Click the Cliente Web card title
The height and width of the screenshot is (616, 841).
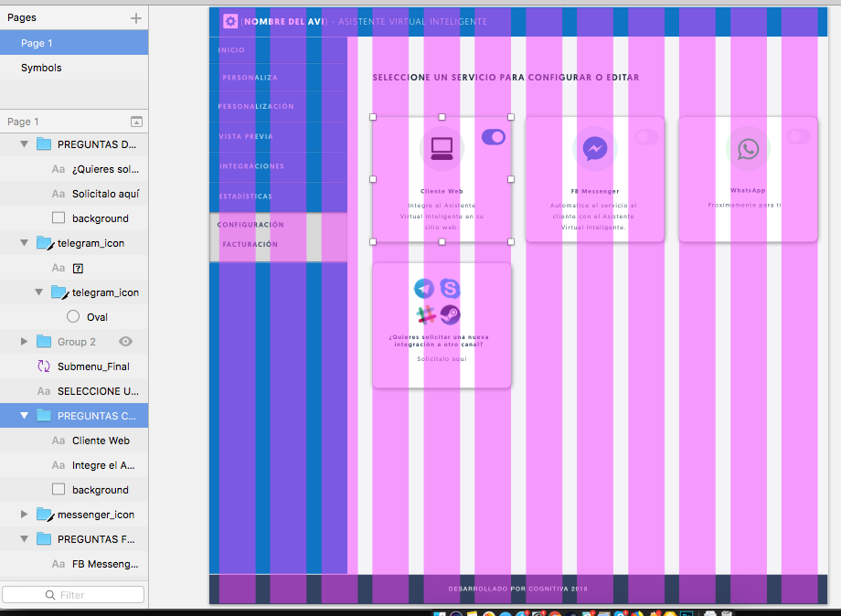pyautogui.click(x=442, y=191)
